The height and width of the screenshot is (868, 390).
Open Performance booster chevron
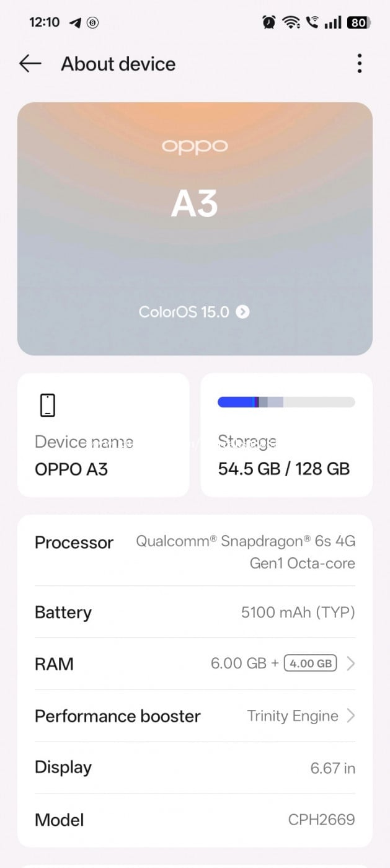[350, 716]
